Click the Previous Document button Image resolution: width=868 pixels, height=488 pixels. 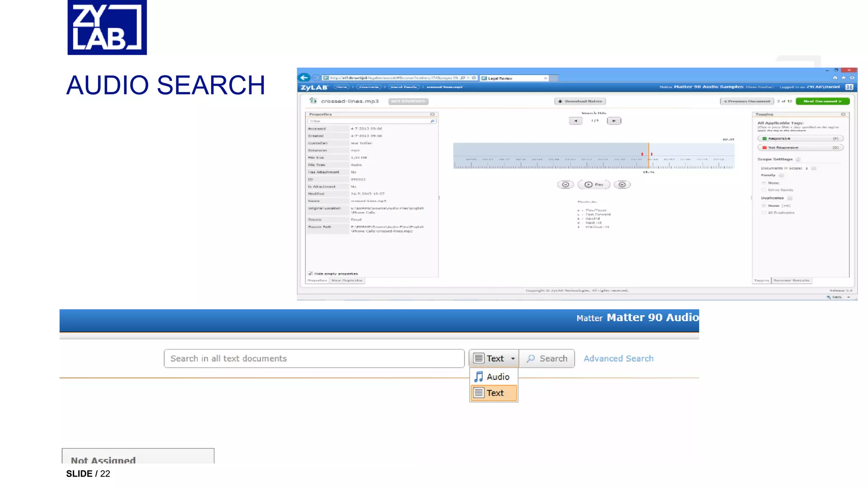pyautogui.click(x=747, y=101)
